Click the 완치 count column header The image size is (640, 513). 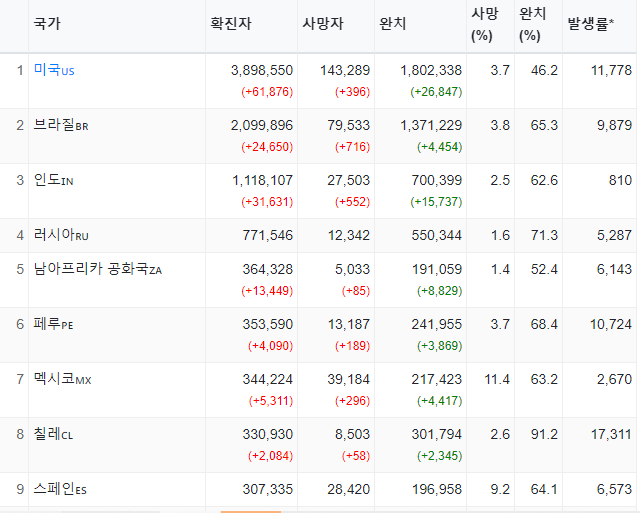click(393, 23)
